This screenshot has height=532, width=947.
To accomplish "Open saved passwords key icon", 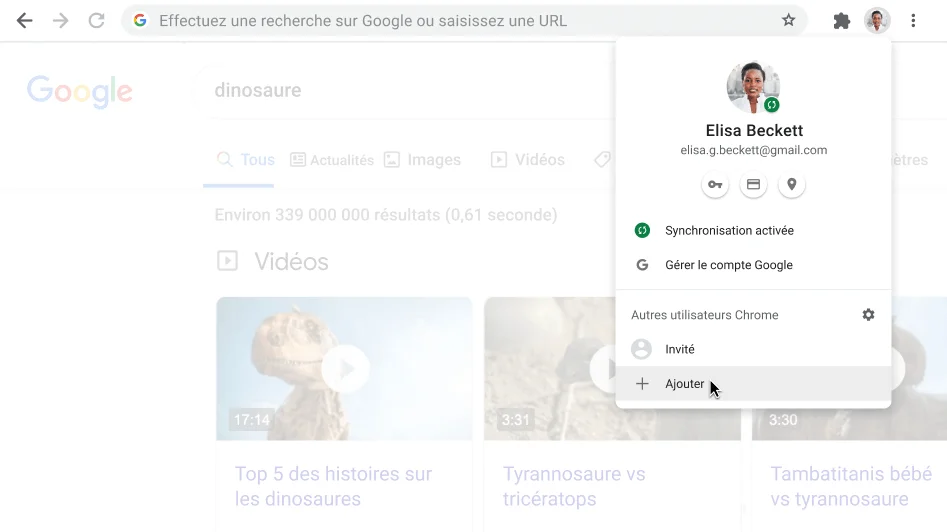I will click(x=715, y=185).
